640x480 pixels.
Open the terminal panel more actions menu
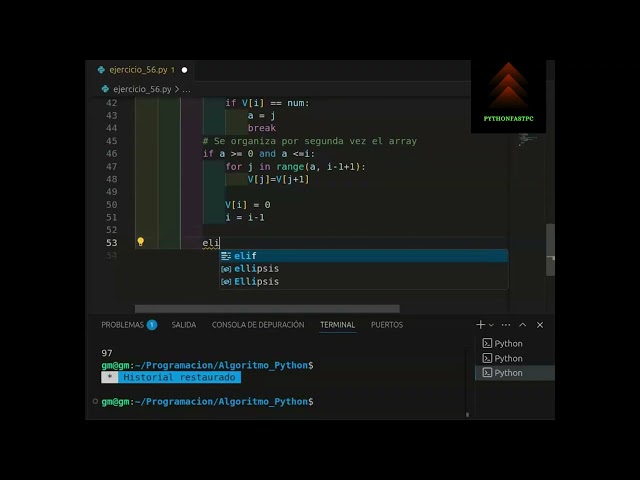pyautogui.click(x=506, y=325)
